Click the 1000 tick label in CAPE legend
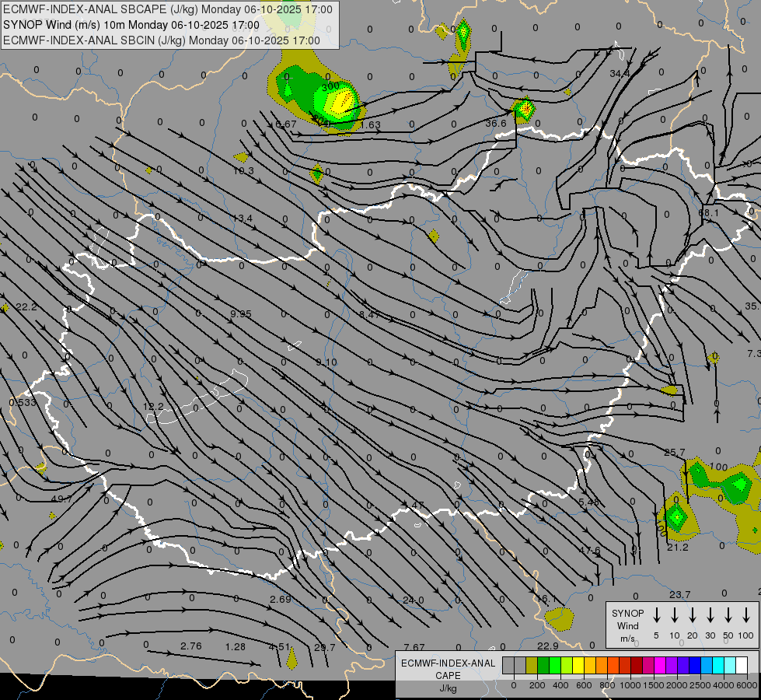The width and height of the screenshot is (761, 700). coord(630,685)
